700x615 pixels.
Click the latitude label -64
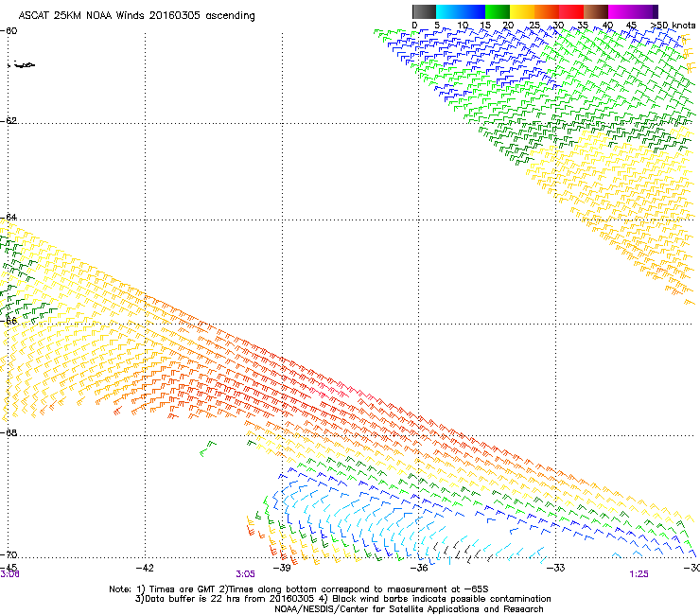[x=9, y=217]
